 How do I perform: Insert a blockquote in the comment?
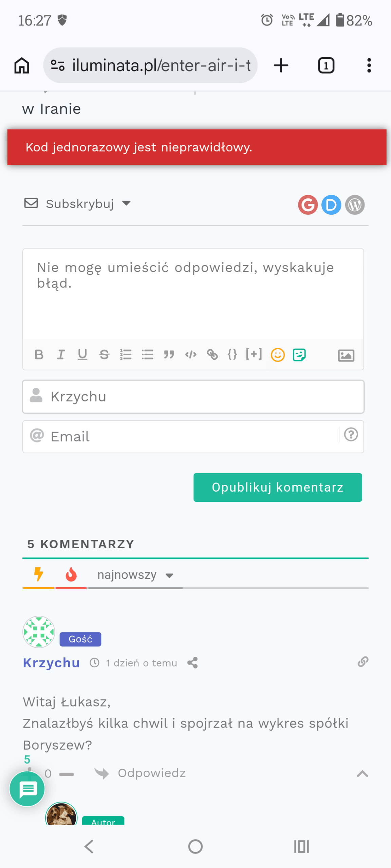(x=169, y=355)
